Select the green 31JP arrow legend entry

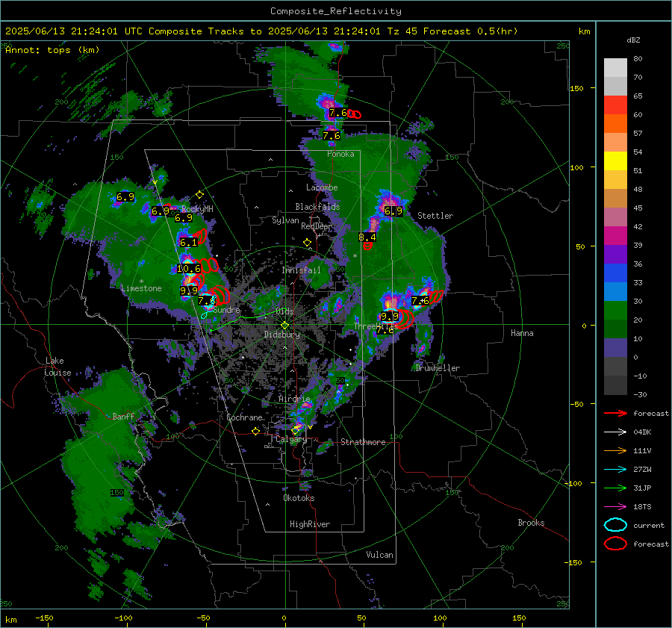(615, 488)
